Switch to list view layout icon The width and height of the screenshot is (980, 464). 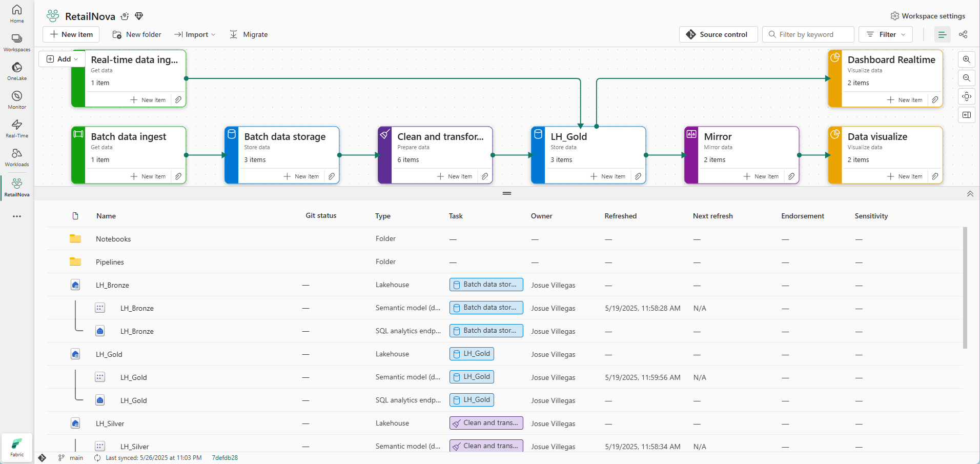(942, 34)
